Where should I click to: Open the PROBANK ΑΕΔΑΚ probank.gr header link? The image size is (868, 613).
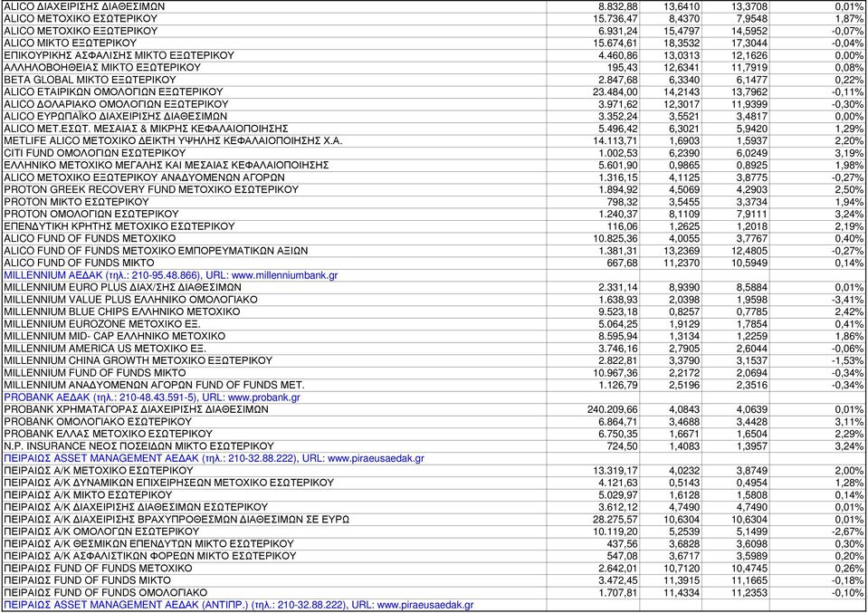[152, 397]
